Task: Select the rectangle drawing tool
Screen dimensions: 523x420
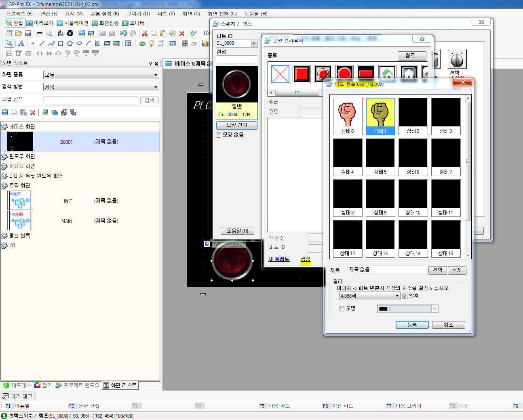Action: (x=61, y=43)
